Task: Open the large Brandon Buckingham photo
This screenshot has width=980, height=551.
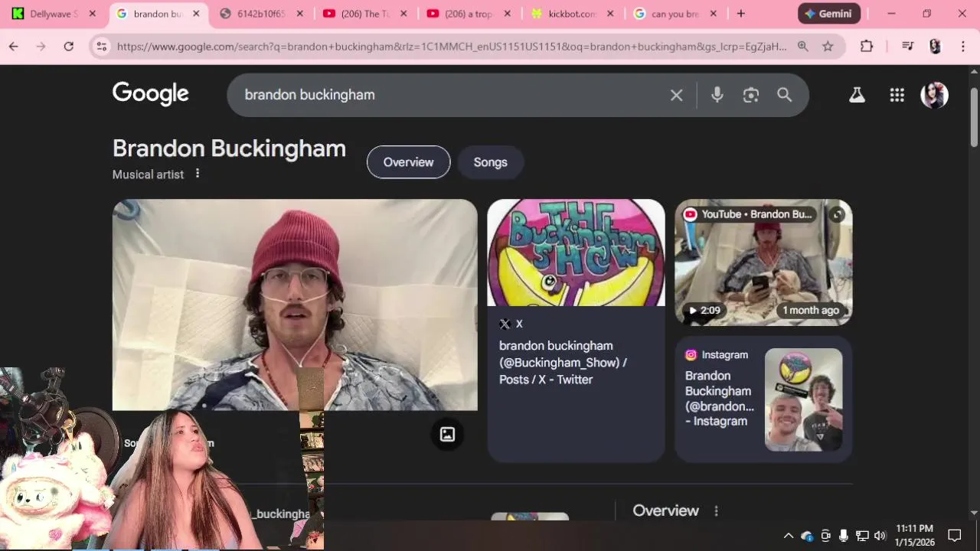Action: click(x=295, y=305)
